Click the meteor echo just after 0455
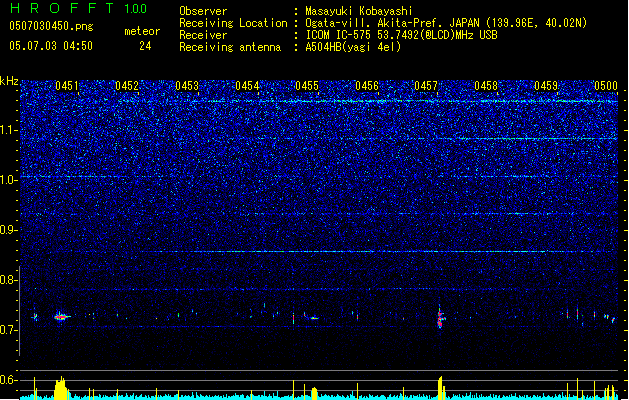This screenshot has height=400, width=629. coord(314,318)
